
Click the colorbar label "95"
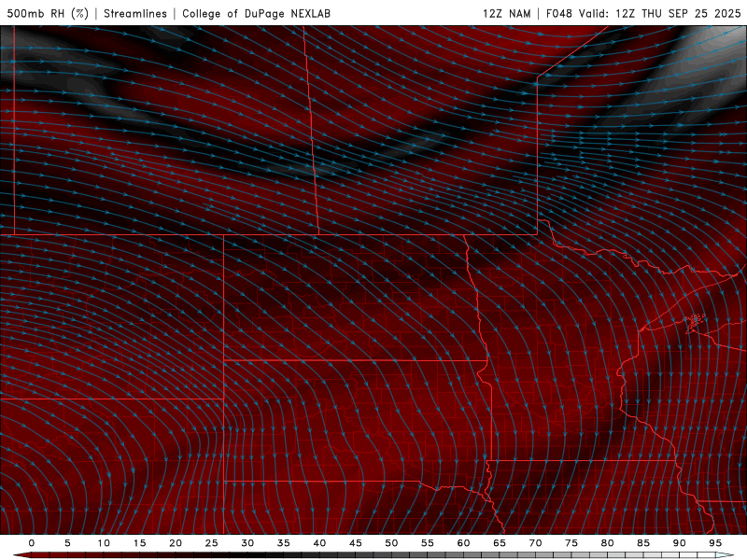click(715, 543)
